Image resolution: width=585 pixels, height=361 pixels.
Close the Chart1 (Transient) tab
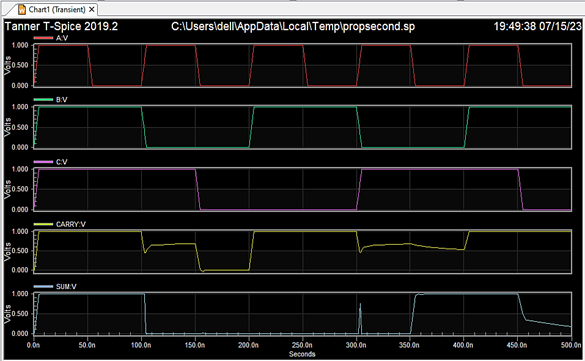click(x=91, y=9)
